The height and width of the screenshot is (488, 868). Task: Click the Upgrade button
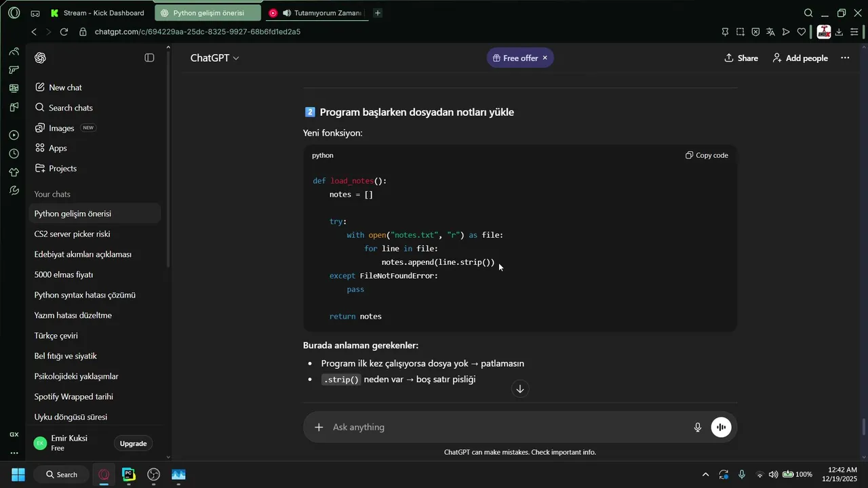133,443
